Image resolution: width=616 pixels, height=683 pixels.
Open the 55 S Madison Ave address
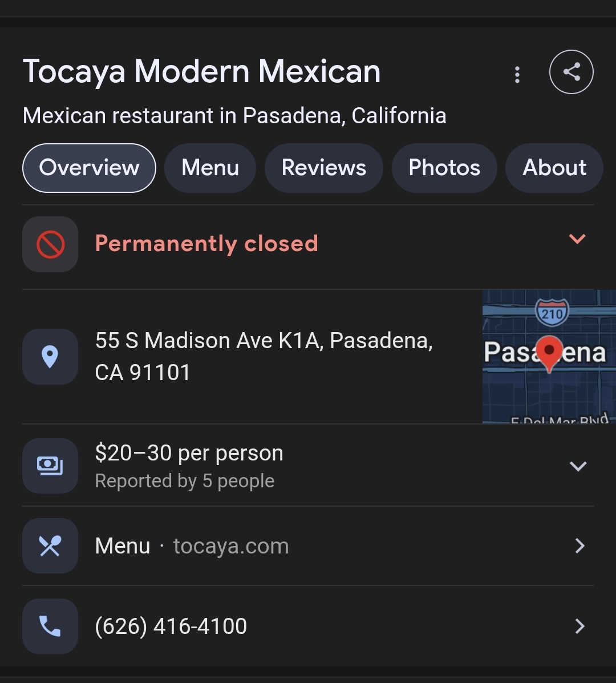coord(264,356)
